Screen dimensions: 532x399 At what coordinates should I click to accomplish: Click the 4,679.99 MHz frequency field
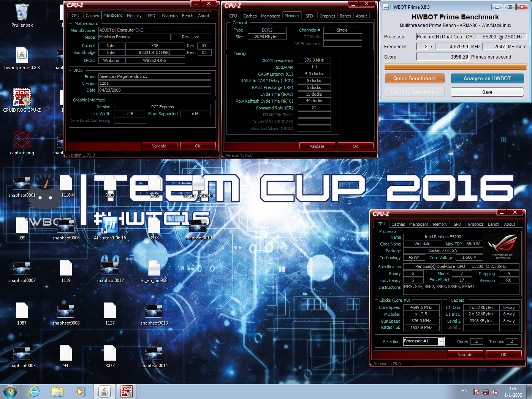(452, 46)
